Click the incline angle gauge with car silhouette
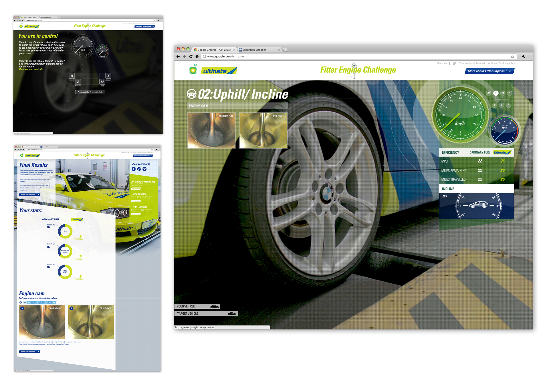The width and height of the screenshot is (555, 392). [x=476, y=206]
